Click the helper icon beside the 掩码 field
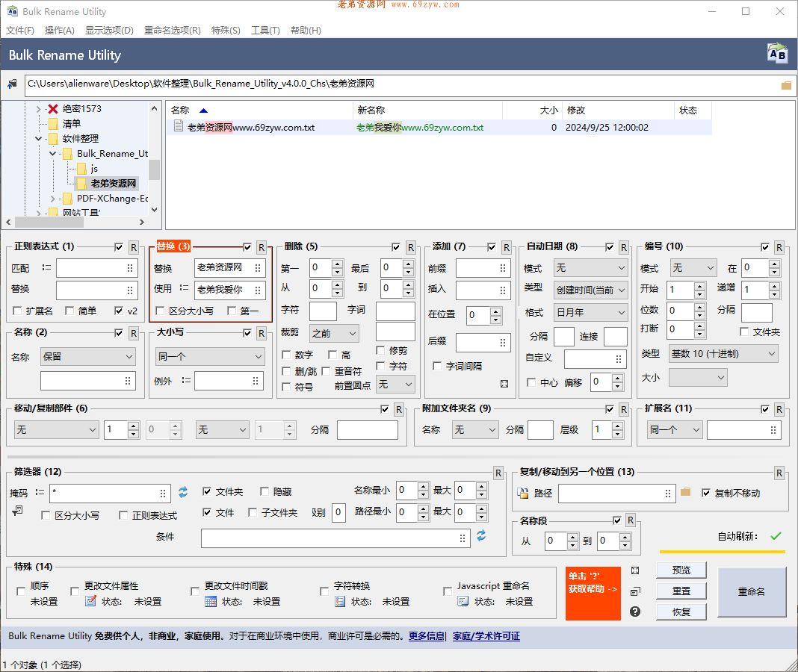This screenshot has height=672, width=798. pyautogui.click(x=40, y=493)
